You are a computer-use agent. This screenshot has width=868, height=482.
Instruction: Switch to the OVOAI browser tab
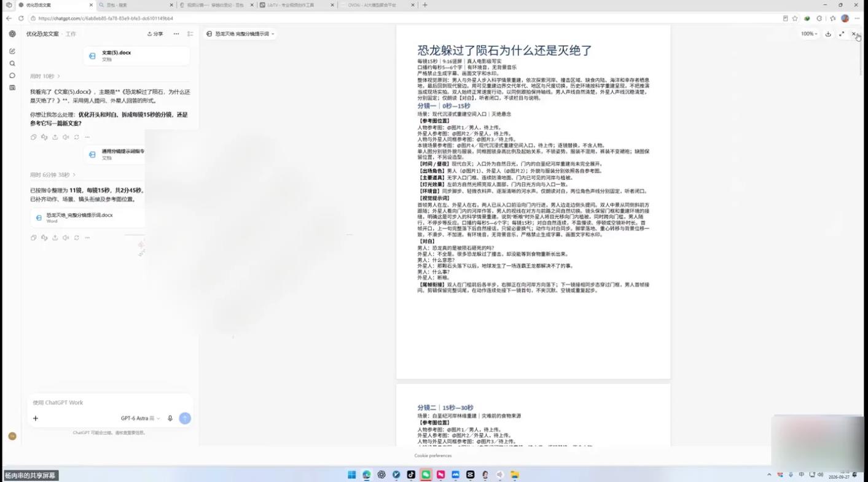[377, 5]
